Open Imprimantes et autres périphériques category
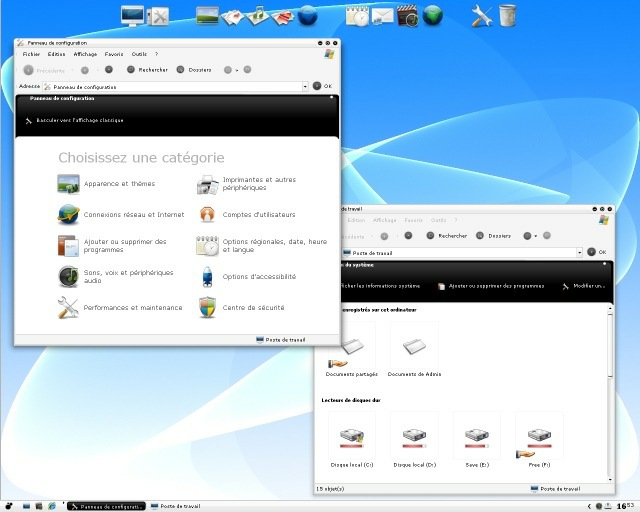 click(246, 184)
